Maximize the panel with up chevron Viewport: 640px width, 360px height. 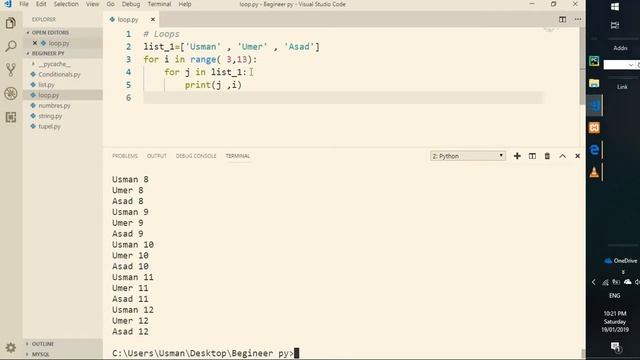562,156
